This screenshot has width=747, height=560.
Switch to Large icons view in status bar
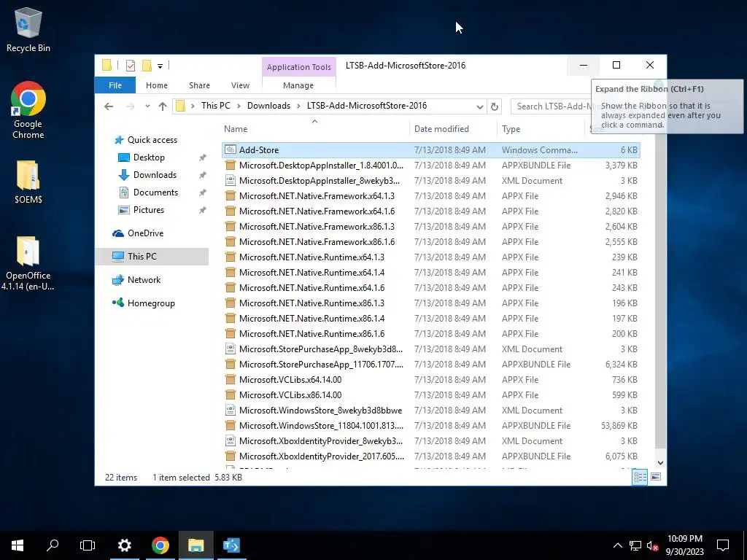point(656,477)
